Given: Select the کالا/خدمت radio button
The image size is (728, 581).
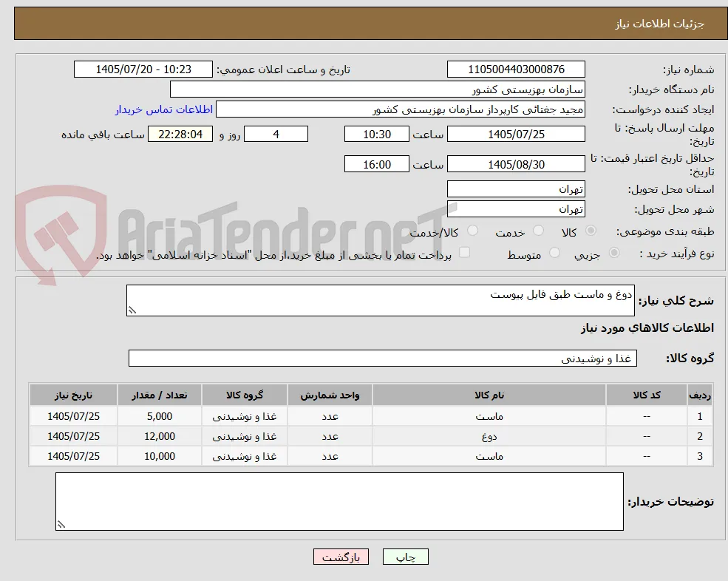Looking at the screenshot, I should 472,231.
